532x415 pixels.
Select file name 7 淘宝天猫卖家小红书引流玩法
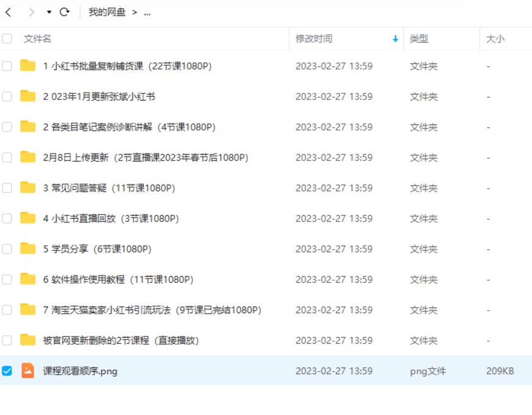152,310
